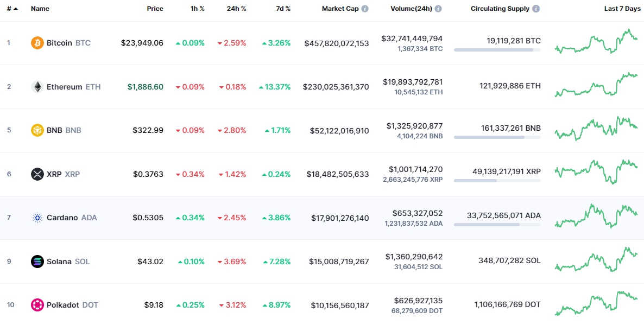Open Bitcoin 7-day sparkline chart

[596, 41]
